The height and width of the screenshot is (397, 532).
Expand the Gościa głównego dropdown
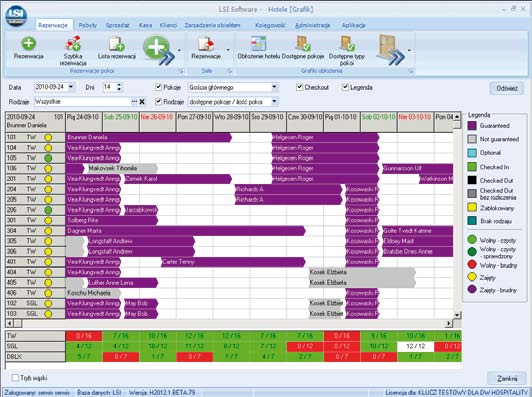coord(274,87)
